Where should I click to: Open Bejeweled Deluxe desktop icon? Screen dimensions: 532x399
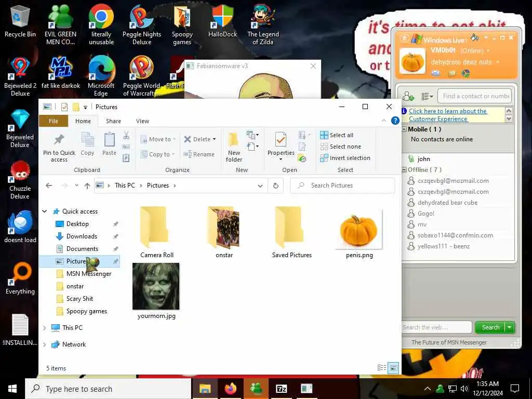20,128
